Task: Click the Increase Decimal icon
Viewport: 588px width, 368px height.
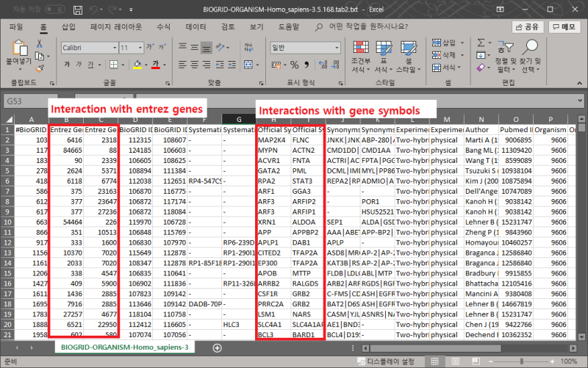Action: pos(323,65)
